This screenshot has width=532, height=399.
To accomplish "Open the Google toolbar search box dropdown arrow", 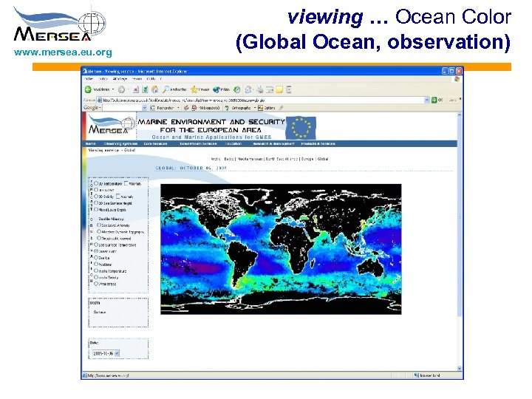I will tap(144, 108).
